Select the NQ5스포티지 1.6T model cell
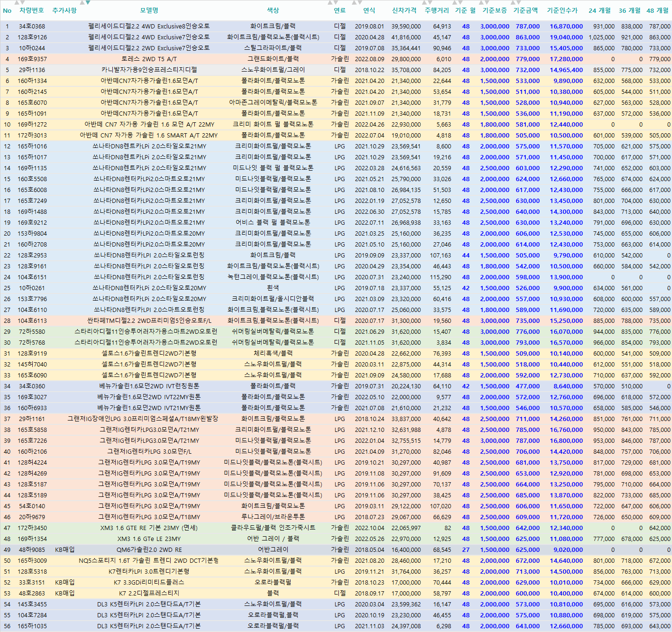 coord(149,561)
